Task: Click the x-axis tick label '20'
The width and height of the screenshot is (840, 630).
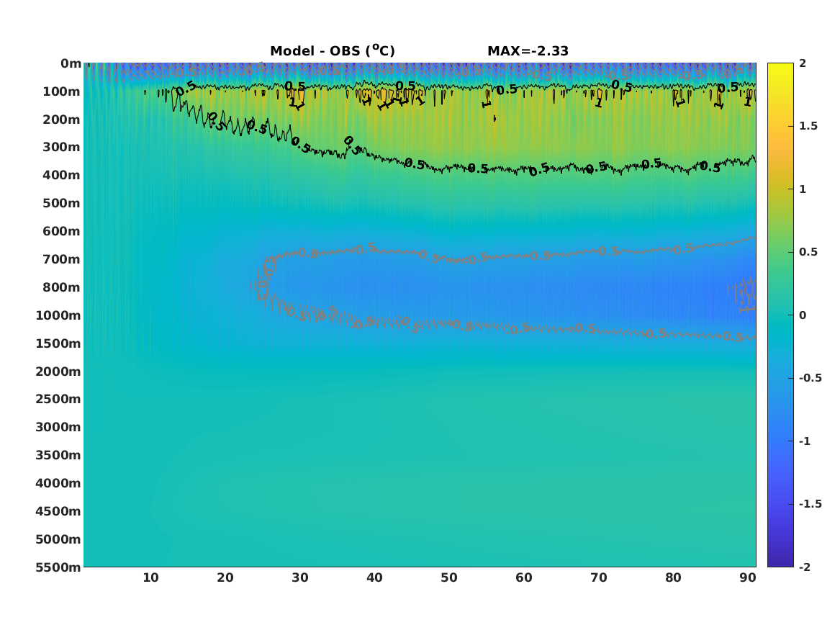Action: click(225, 577)
